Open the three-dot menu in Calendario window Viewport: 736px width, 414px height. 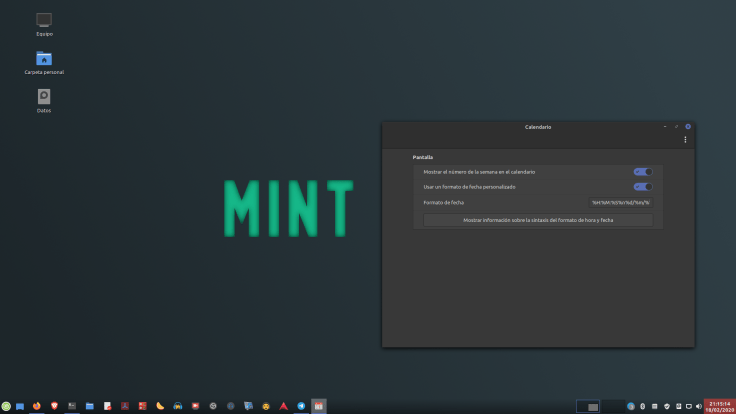click(685, 140)
